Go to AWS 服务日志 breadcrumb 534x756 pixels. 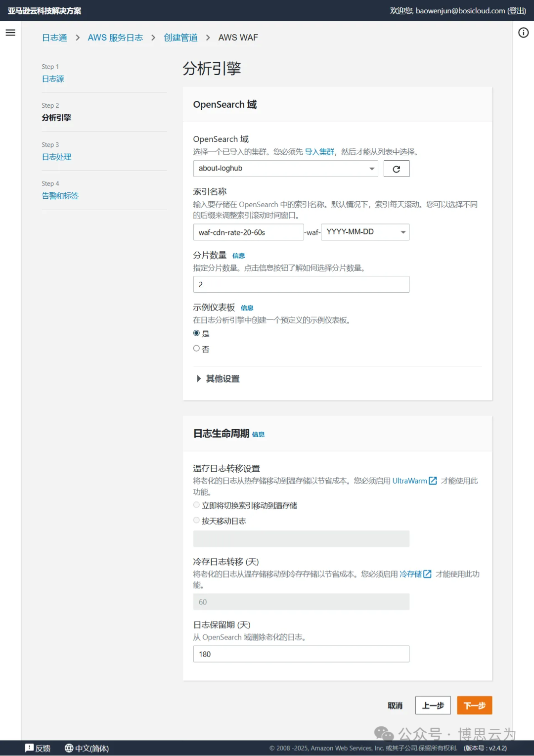[115, 38]
